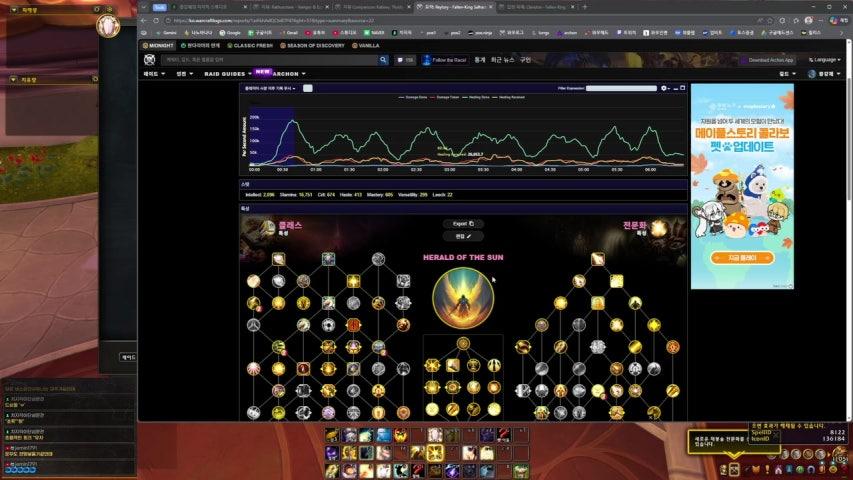This screenshot has height=480, width=853.
Task: Click the browser reload button
Action: tap(156, 20)
